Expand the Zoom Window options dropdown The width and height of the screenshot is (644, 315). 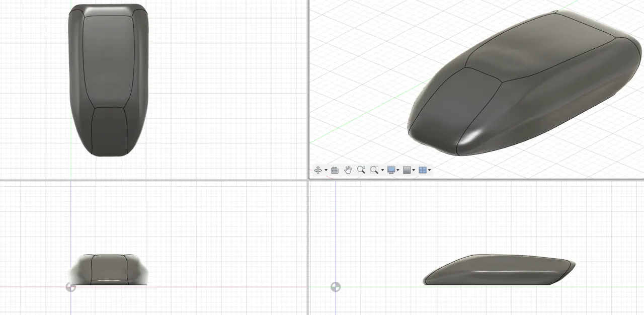[x=382, y=170]
